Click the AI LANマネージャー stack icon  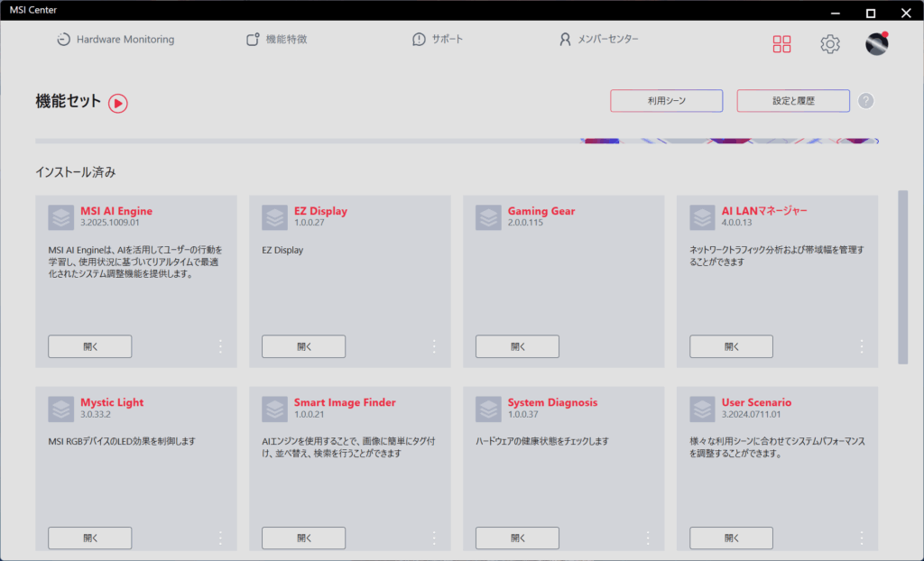point(702,217)
